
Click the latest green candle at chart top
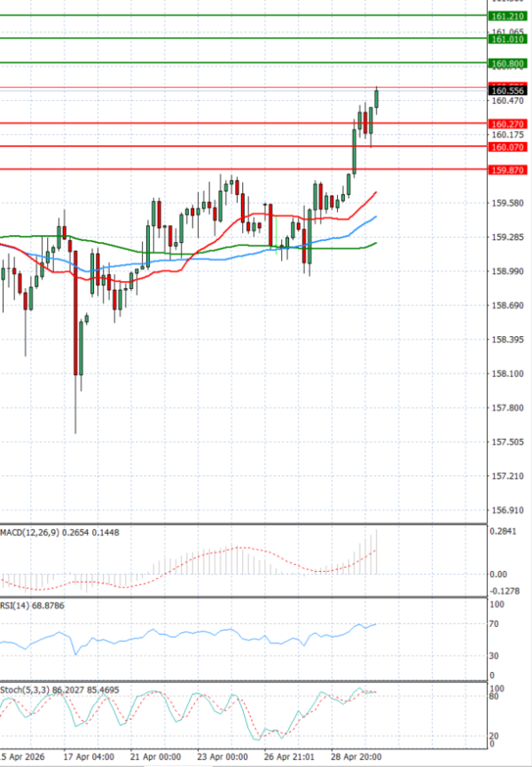tap(377, 99)
